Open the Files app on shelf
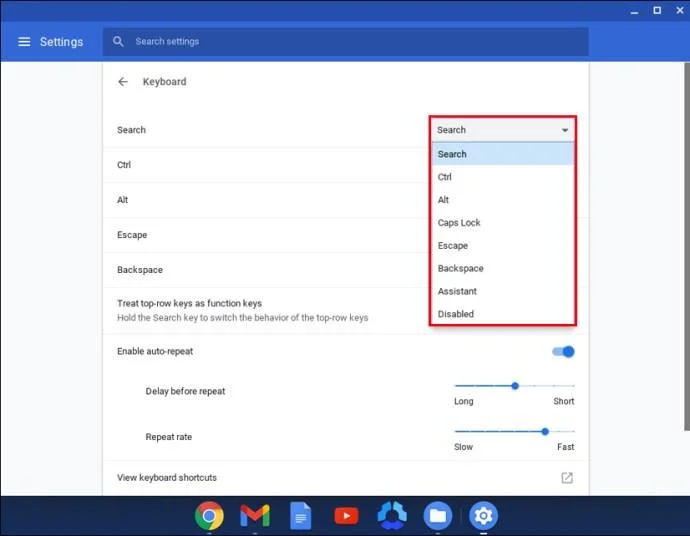Image resolution: width=690 pixels, height=536 pixels. tap(438, 515)
